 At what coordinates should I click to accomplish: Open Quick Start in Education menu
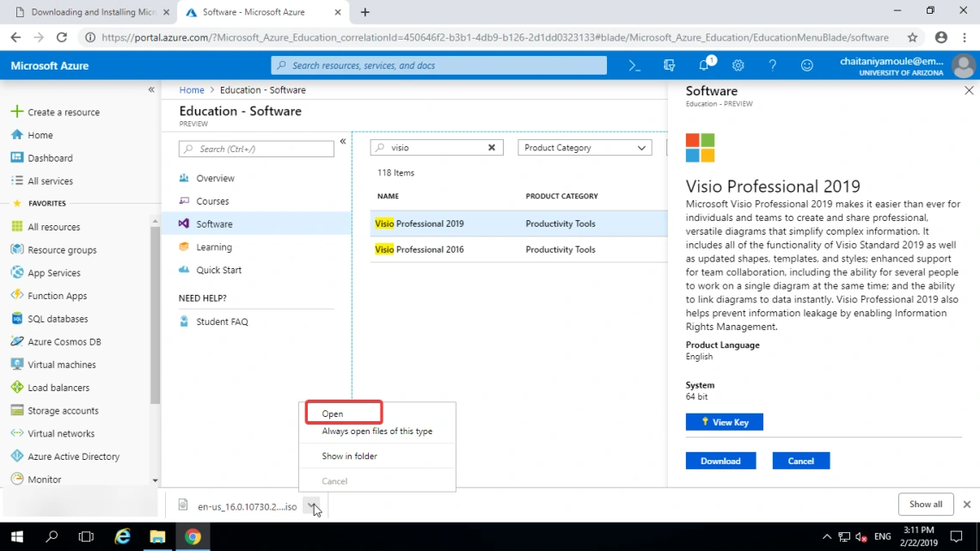click(x=218, y=270)
